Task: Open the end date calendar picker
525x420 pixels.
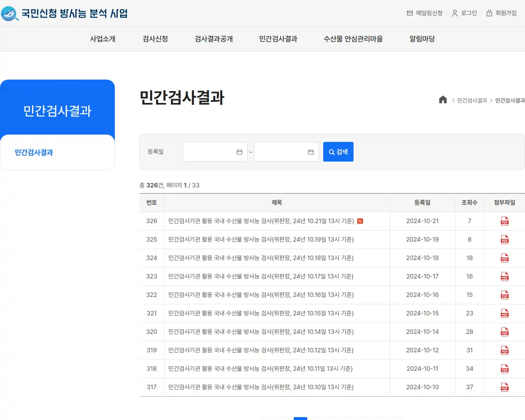Action: tap(311, 152)
